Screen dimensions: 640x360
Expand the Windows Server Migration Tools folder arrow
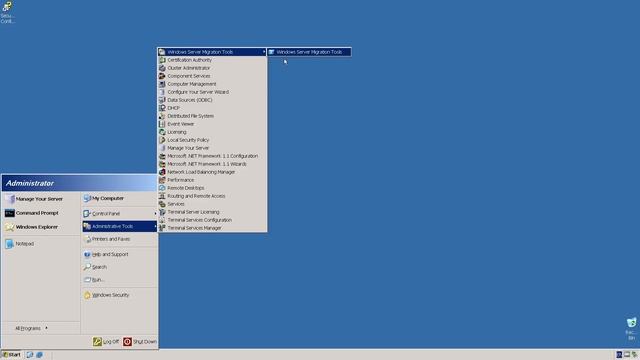click(264, 52)
